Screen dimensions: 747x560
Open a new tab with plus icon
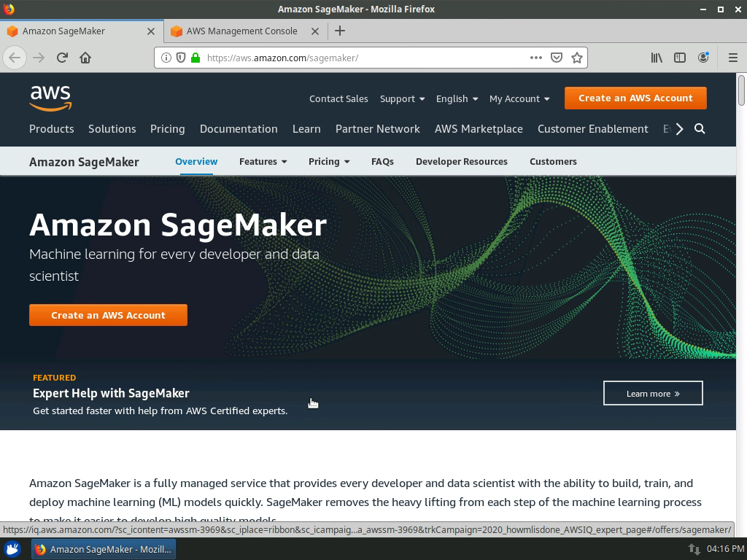click(340, 31)
